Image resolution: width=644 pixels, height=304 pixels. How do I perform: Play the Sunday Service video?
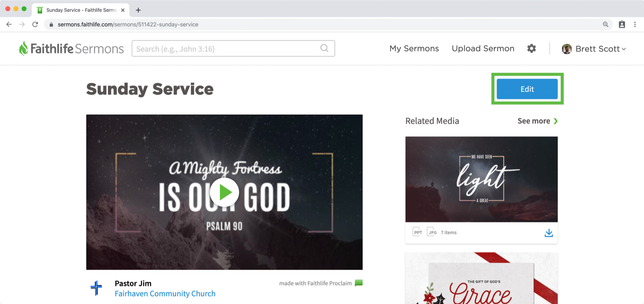pyautogui.click(x=224, y=192)
